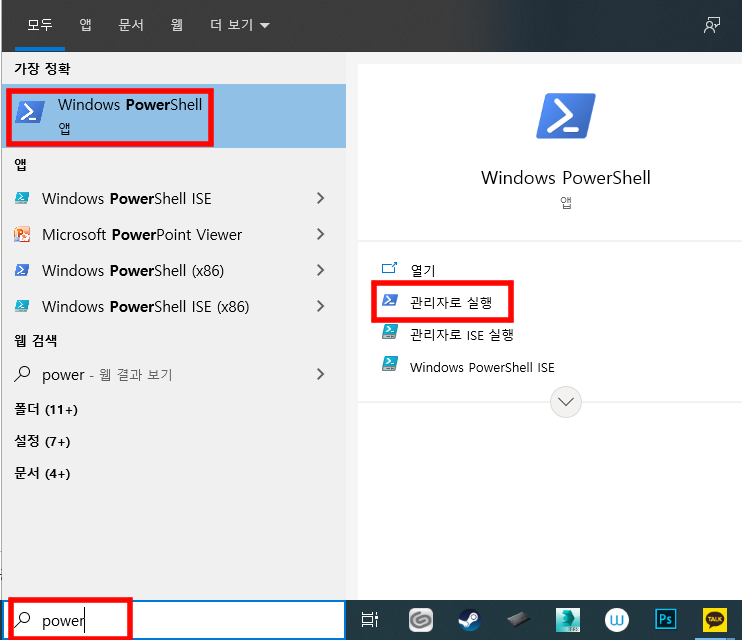Click the 가장 정확 heading

click(x=42, y=69)
